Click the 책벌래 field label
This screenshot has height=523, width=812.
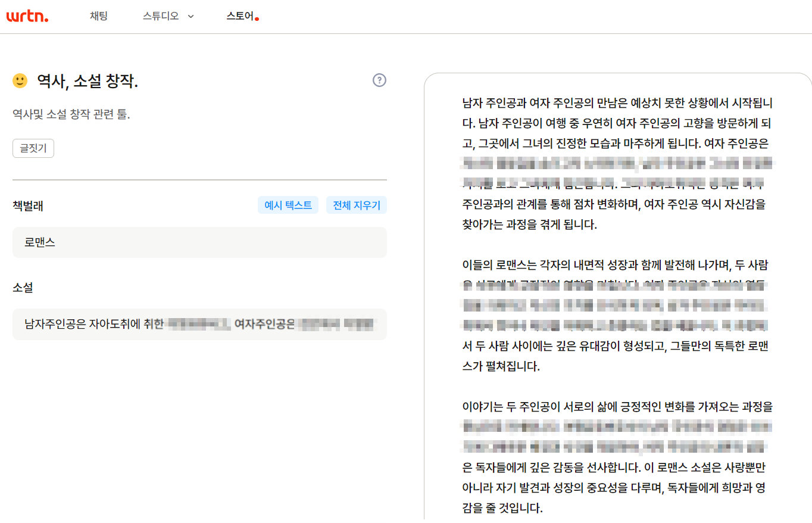click(x=28, y=206)
